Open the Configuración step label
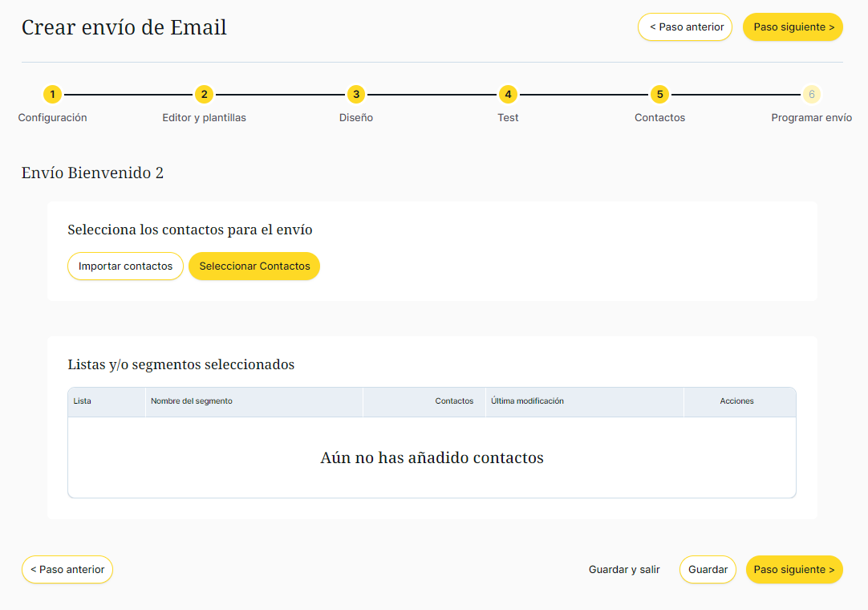The height and width of the screenshot is (610, 868). coord(52,118)
